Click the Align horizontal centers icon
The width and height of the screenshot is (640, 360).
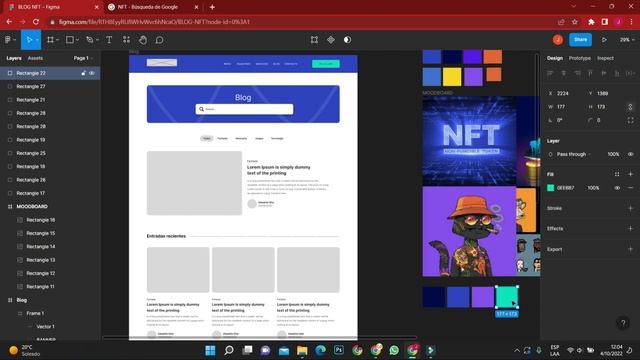coord(564,73)
